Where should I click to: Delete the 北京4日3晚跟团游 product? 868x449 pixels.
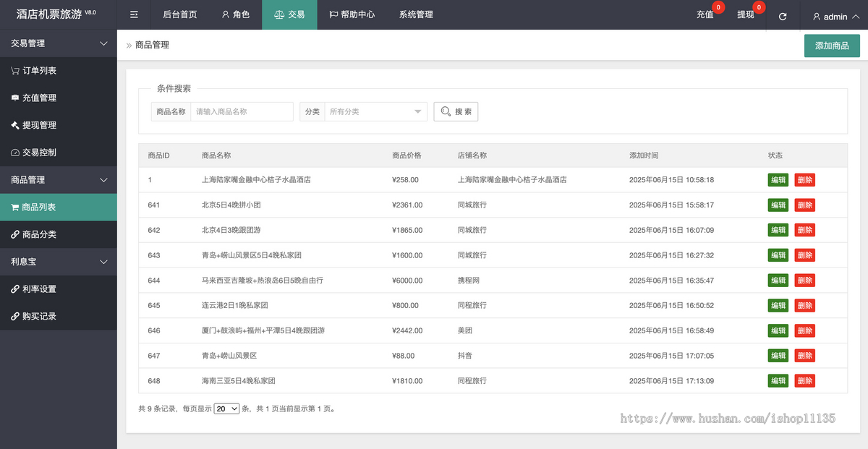tap(805, 230)
